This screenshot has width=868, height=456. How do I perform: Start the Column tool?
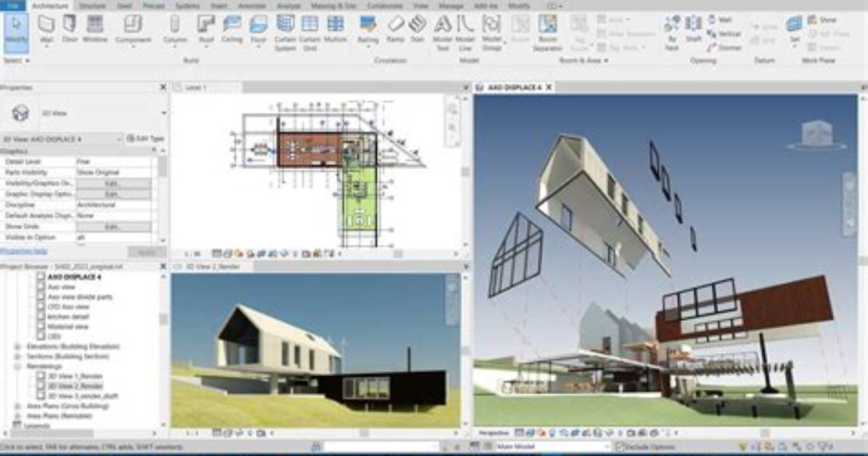[175, 30]
